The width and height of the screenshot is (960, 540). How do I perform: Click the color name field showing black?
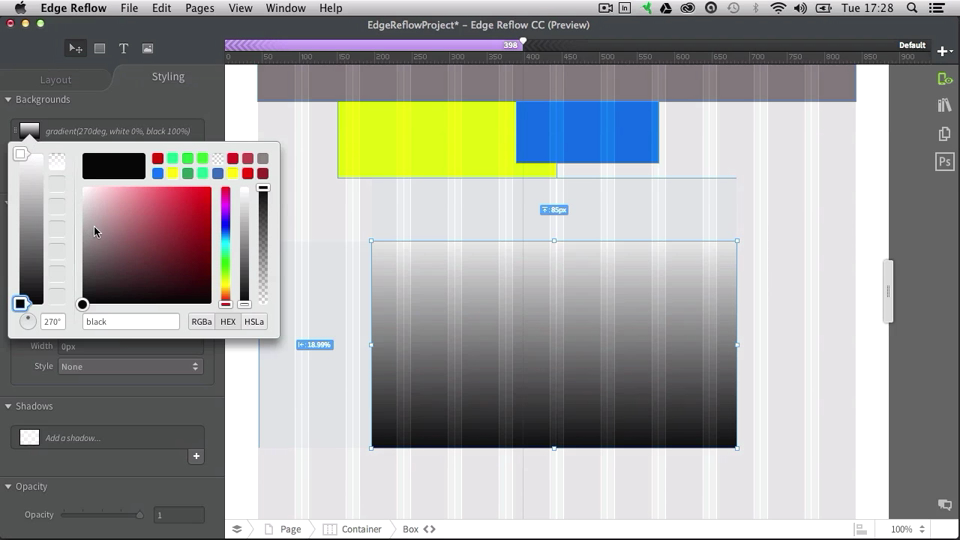[130, 321]
